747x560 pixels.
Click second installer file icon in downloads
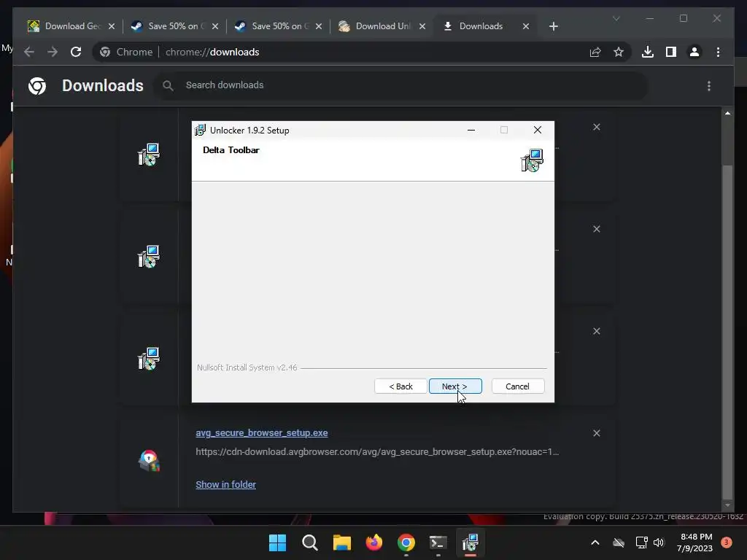coord(149,257)
